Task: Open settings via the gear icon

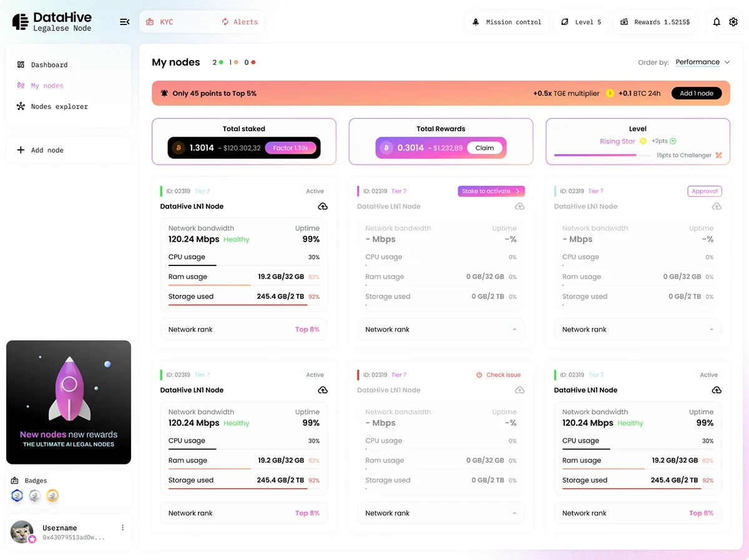Action: (733, 22)
